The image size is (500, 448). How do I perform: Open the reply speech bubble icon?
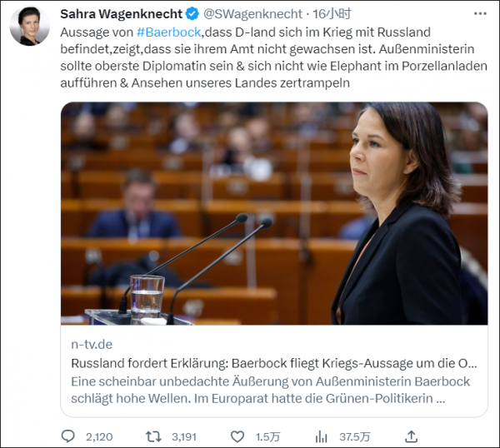(68, 436)
